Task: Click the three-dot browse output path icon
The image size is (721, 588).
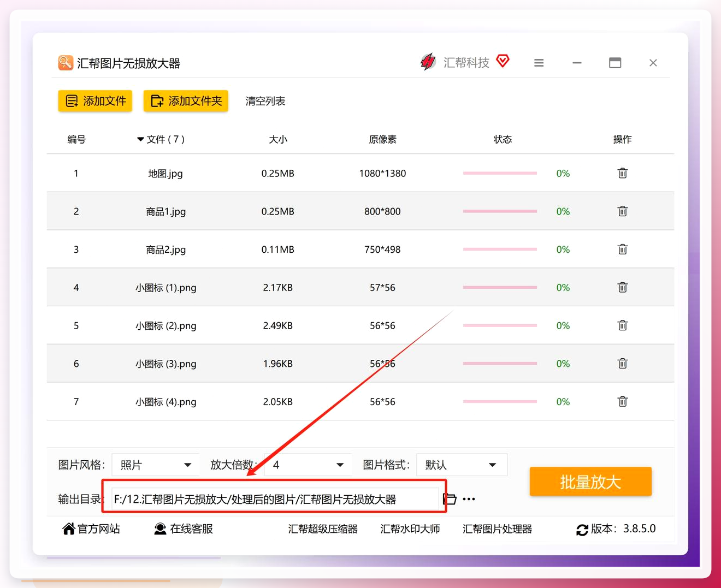Action: 469,499
